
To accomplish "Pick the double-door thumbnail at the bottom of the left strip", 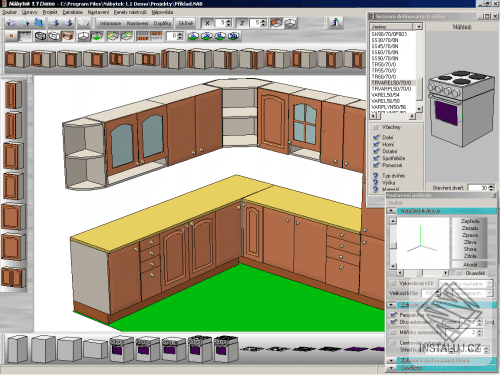I will (x=13, y=277).
